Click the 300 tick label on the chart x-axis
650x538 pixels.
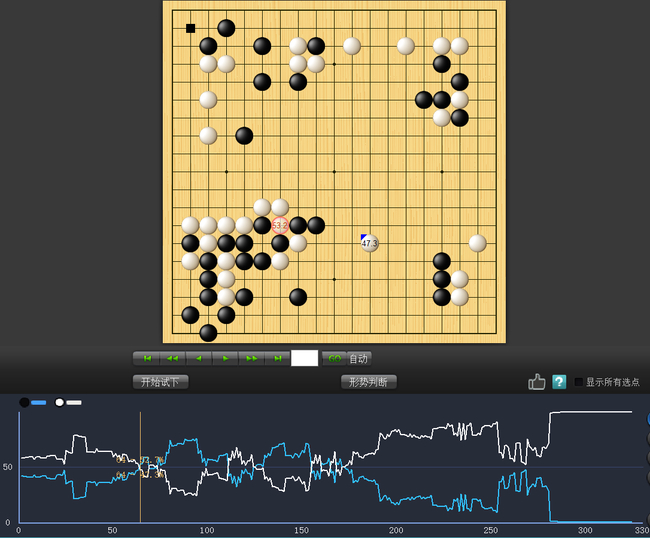[585, 530]
